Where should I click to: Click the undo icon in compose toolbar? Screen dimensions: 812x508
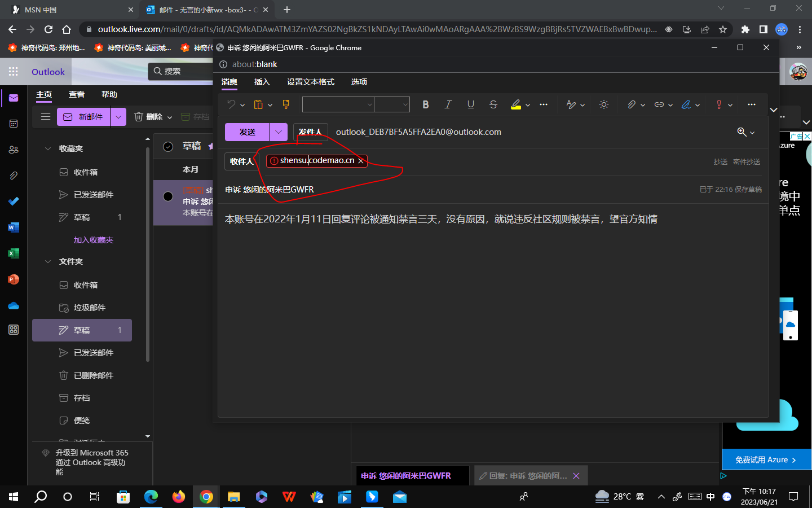tap(231, 104)
